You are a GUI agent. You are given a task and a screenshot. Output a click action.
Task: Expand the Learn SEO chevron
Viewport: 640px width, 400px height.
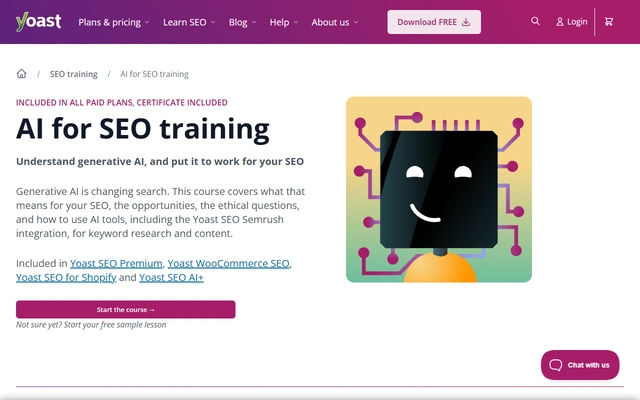213,22
